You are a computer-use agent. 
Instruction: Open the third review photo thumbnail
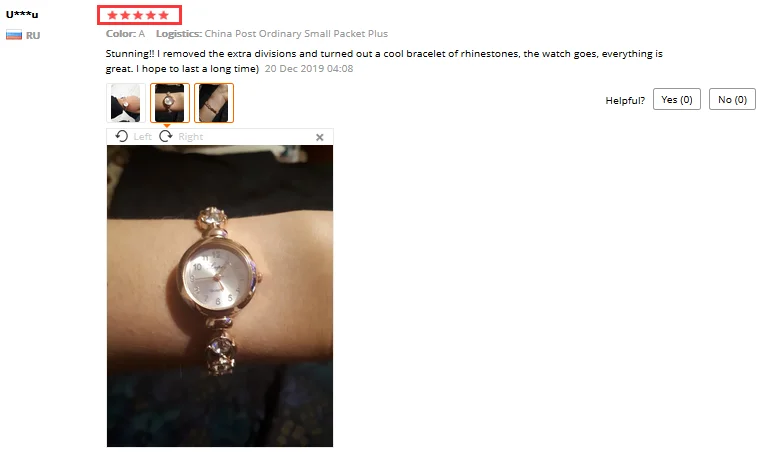point(214,103)
